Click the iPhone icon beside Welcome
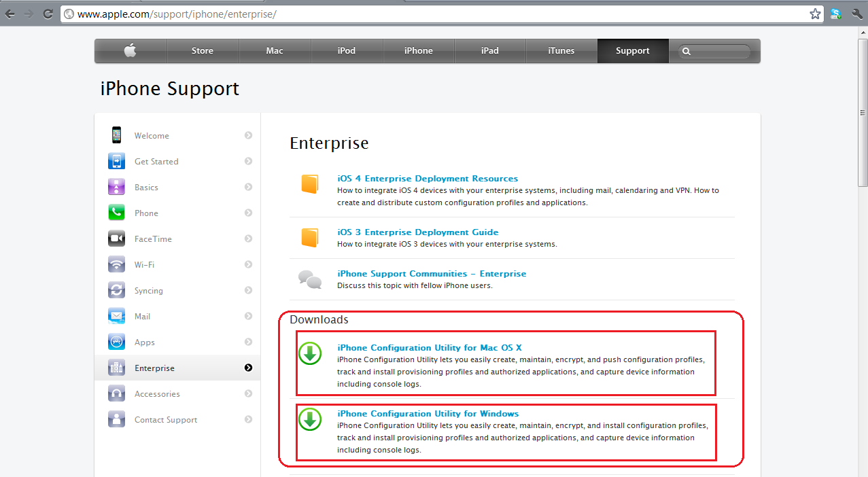The width and height of the screenshot is (868, 477). tap(117, 135)
